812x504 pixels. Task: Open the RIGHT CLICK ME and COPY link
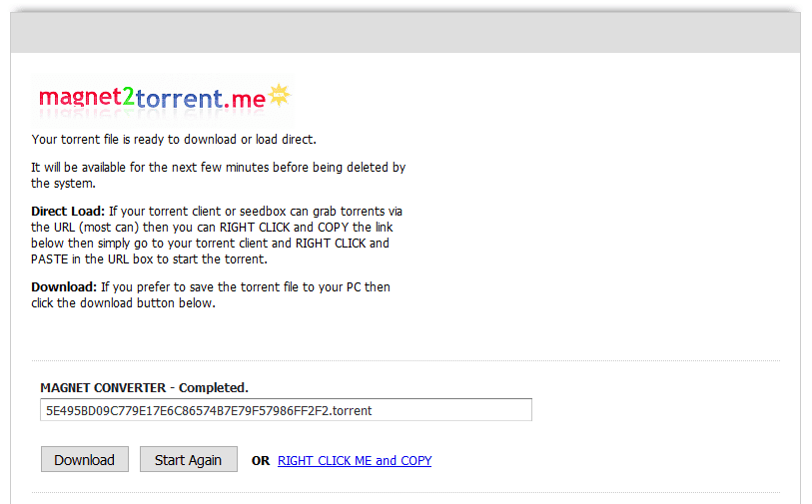[x=355, y=461]
